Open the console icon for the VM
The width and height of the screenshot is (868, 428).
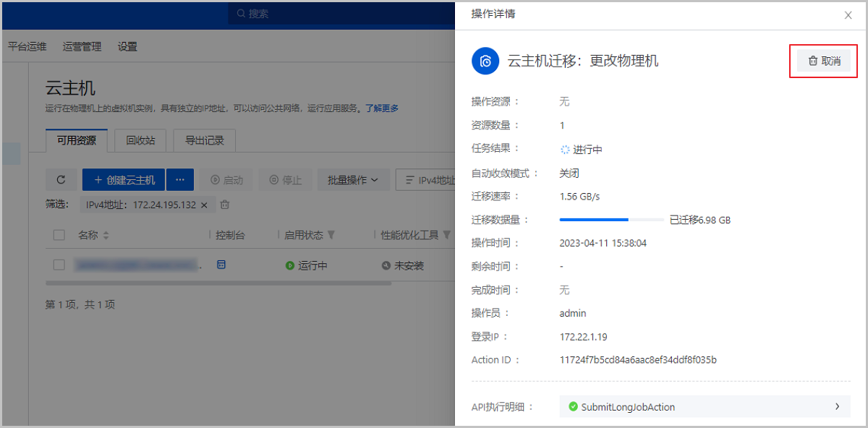click(221, 265)
